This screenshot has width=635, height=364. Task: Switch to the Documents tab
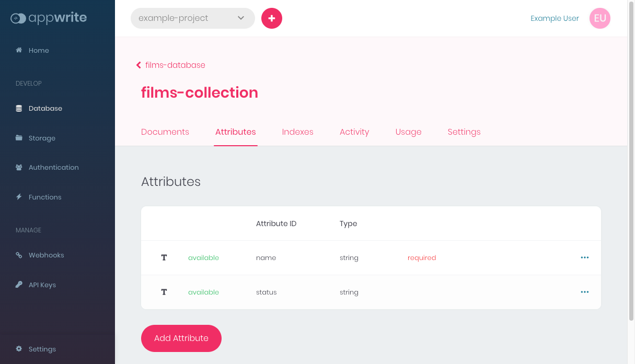coord(165,132)
